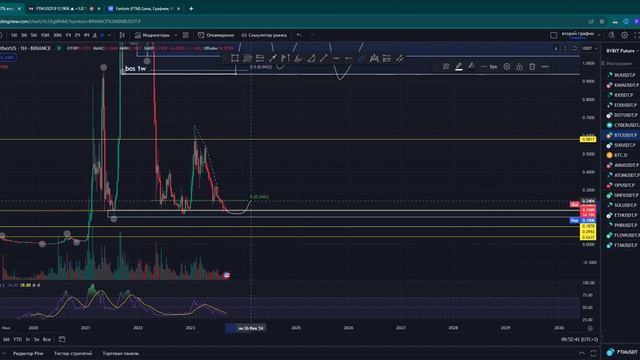The image size is (640, 360).
Task: Open the chart type selector icon
Action: [x=122, y=35]
